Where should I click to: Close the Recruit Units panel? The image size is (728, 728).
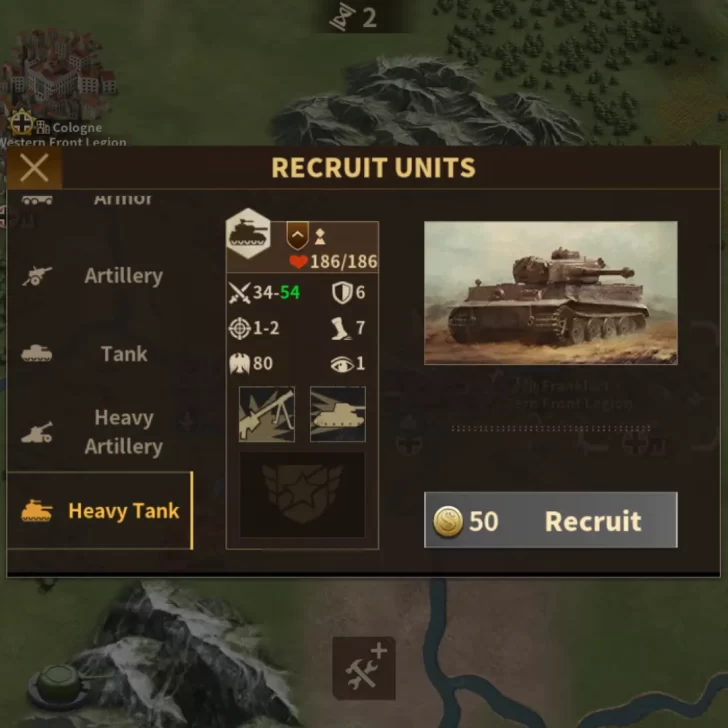pos(34,168)
